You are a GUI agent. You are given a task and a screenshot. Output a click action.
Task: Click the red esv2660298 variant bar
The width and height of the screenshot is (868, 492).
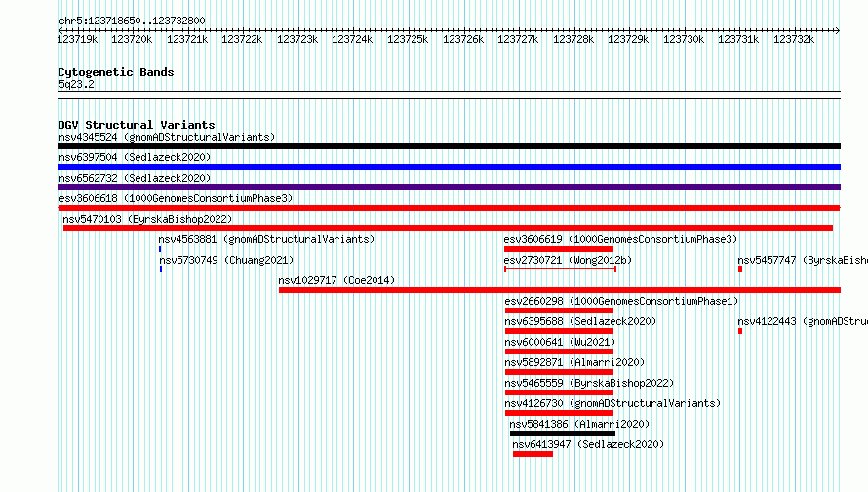tap(559, 310)
